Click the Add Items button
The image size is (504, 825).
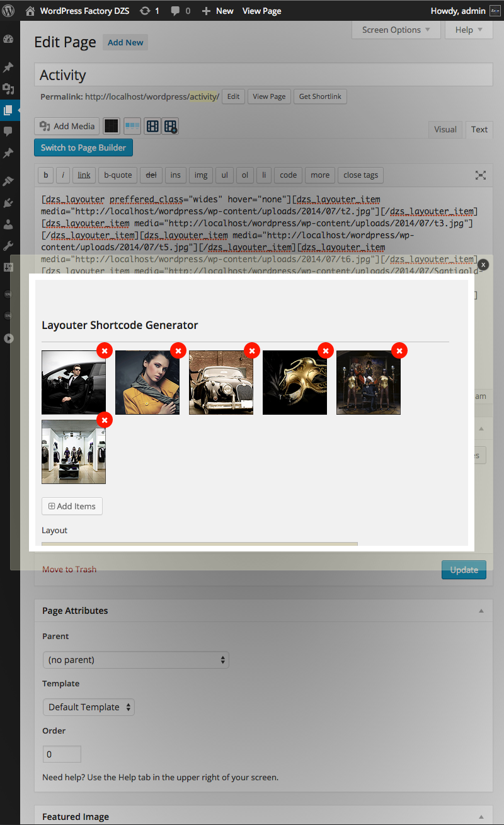(x=72, y=506)
